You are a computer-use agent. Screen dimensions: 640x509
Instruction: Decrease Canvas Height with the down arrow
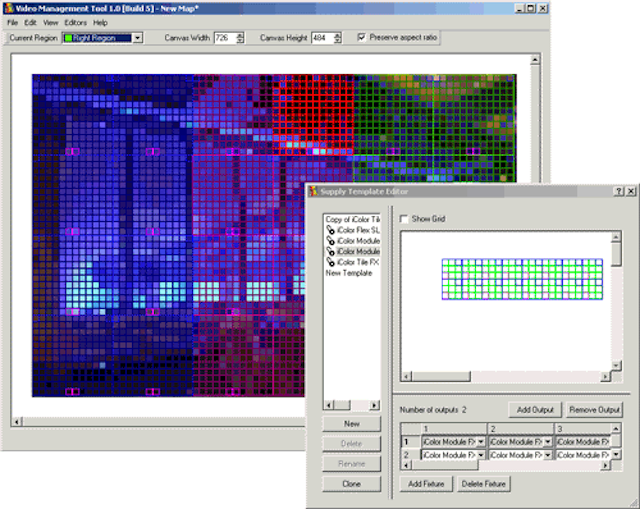pos(337,40)
